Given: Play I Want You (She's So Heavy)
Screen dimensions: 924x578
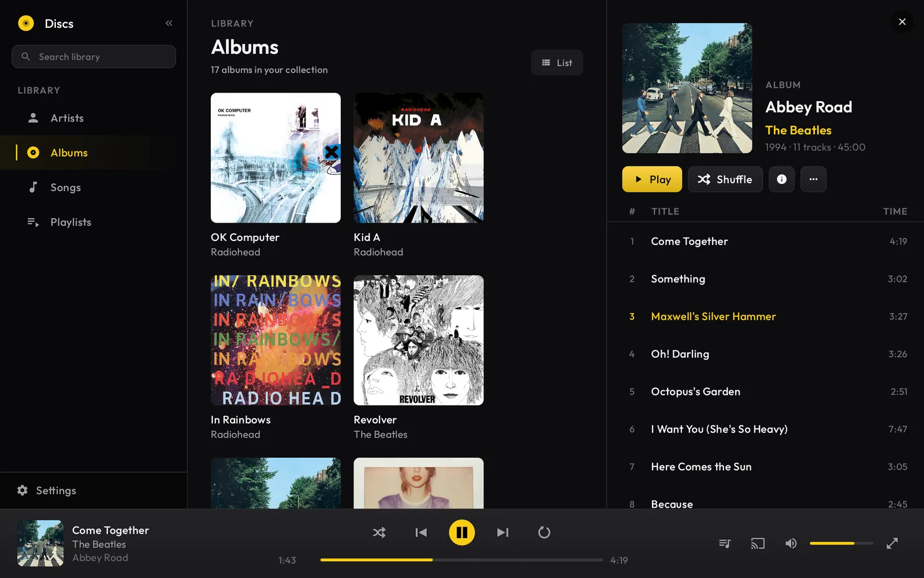Looking at the screenshot, I should 765,429.
